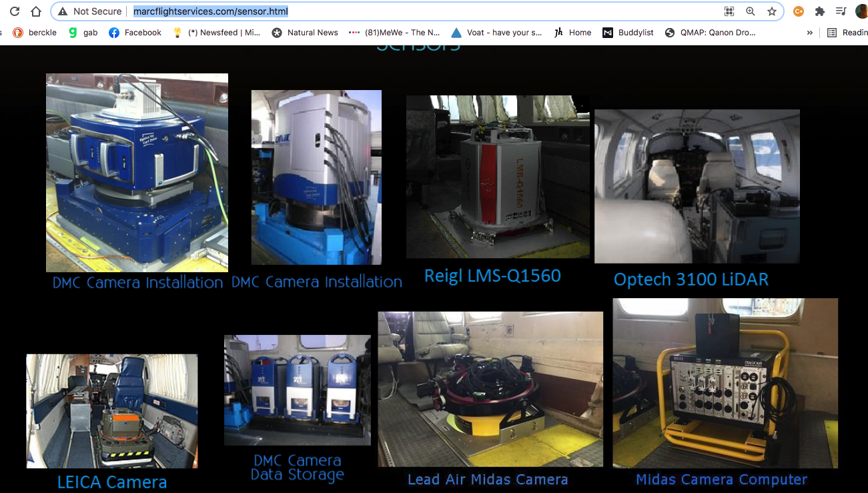Open the Facebook bookmark
The width and height of the screenshot is (868, 493).
135,33
